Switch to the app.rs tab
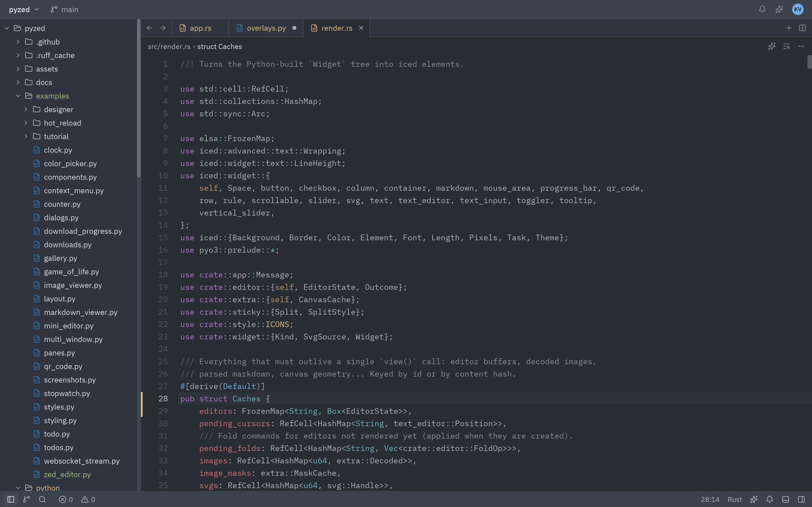 (x=200, y=28)
